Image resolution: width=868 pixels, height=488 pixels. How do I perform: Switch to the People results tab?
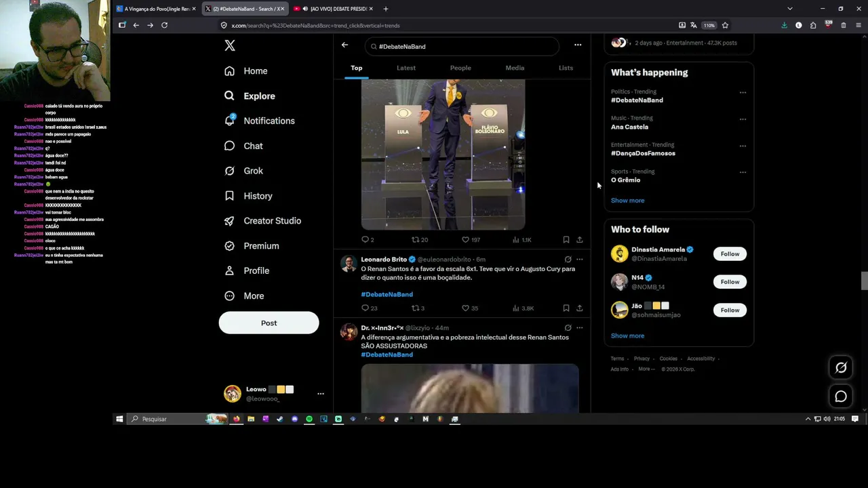tap(460, 68)
